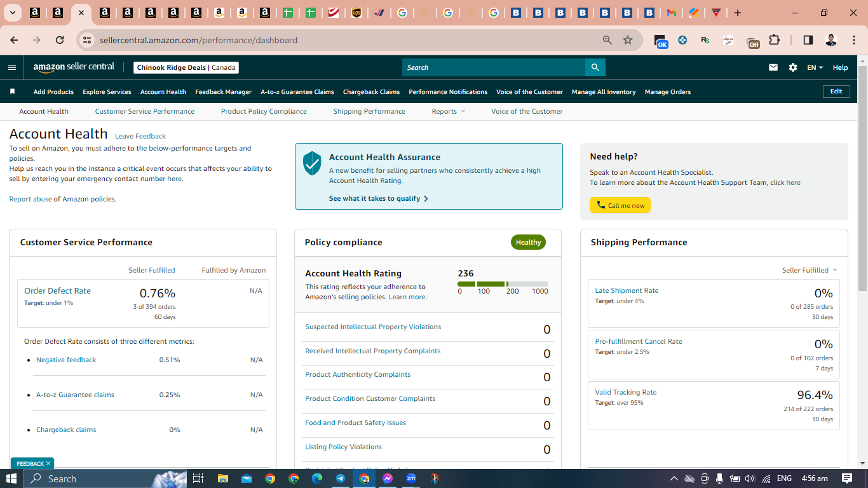This screenshot has height=488, width=868.
Task: Go back with the browser back arrow
Action: [x=14, y=40]
